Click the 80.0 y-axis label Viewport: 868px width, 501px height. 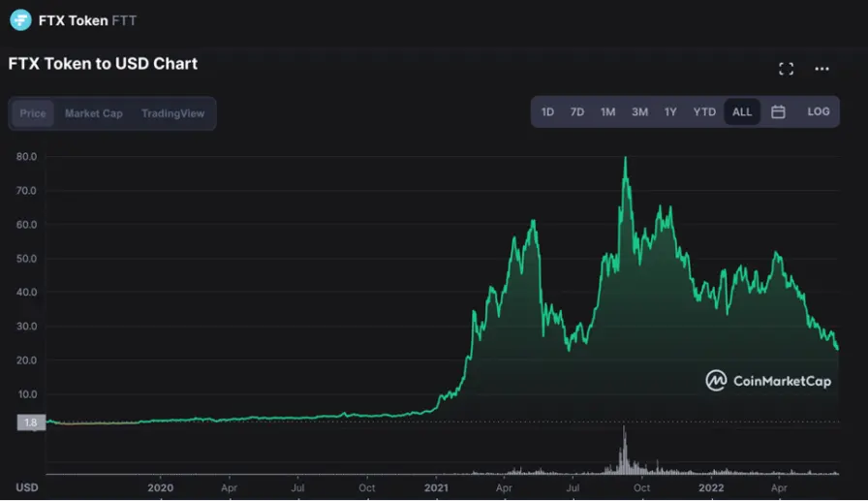tap(26, 157)
